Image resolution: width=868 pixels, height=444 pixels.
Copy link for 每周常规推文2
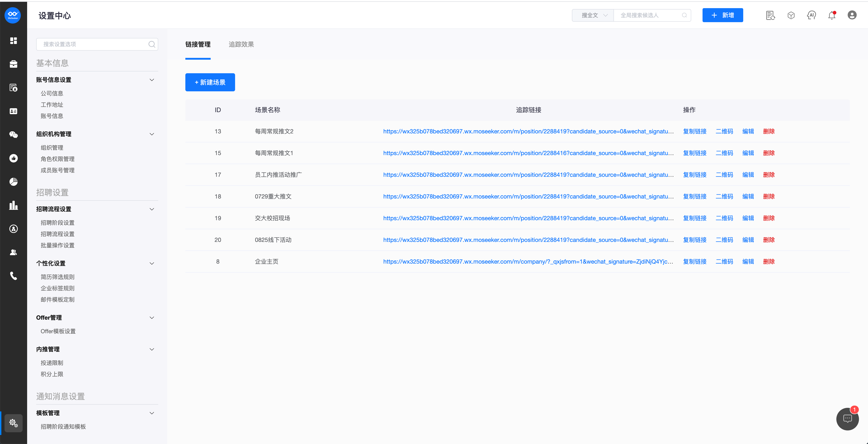coord(694,131)
